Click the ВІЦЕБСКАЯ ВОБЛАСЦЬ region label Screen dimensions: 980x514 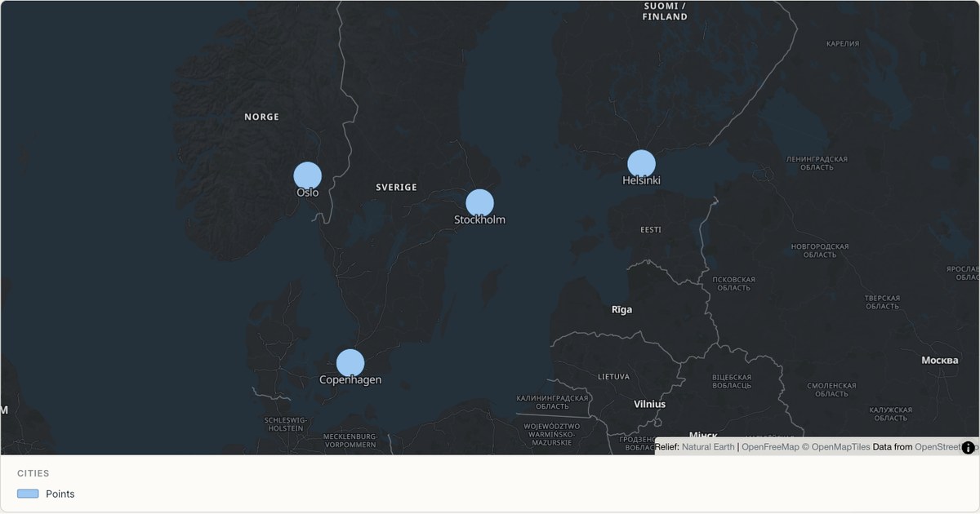[x=732, y=382]
